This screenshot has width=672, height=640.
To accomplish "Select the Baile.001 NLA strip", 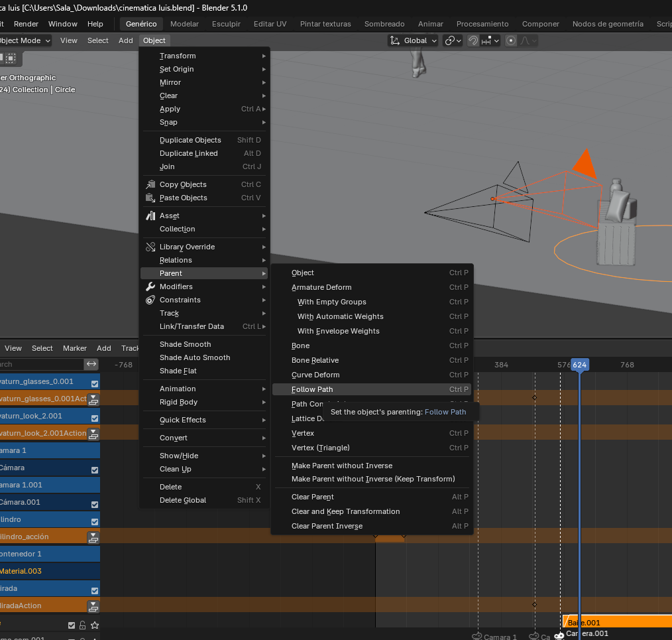I will pyautogui.click(x=616, y=622).
